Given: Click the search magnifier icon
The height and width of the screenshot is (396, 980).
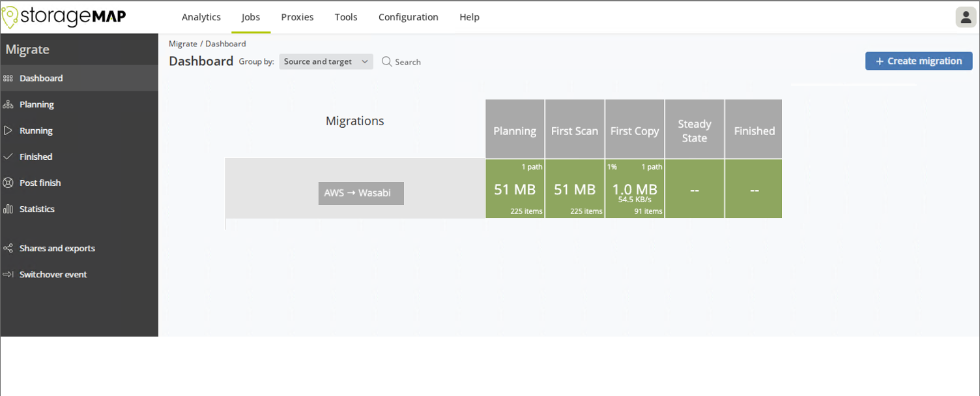Looking at the screenshot, I should (x=387, y=61).
